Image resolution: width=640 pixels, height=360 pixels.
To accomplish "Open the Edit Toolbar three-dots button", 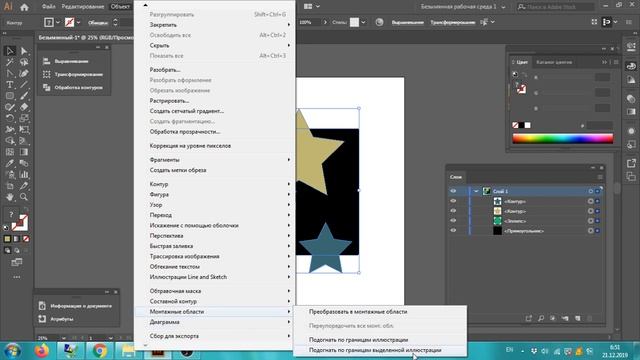I will (17, 277).
